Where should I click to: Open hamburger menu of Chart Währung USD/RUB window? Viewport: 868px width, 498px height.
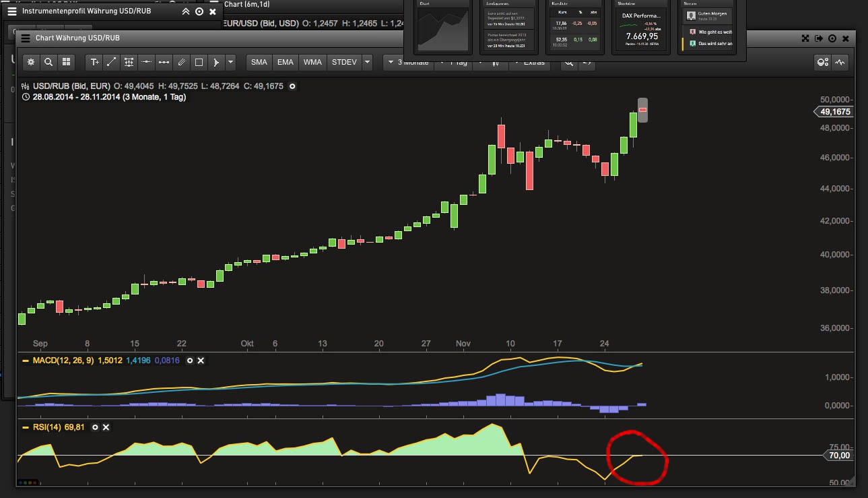(26, 38)
